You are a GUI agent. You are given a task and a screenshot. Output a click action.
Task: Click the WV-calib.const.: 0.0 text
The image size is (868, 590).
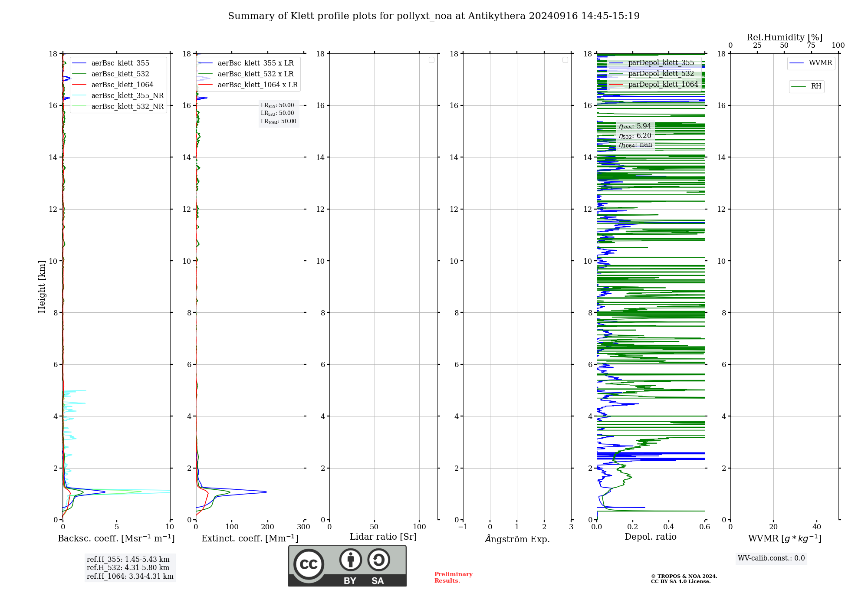coord(771,558)
